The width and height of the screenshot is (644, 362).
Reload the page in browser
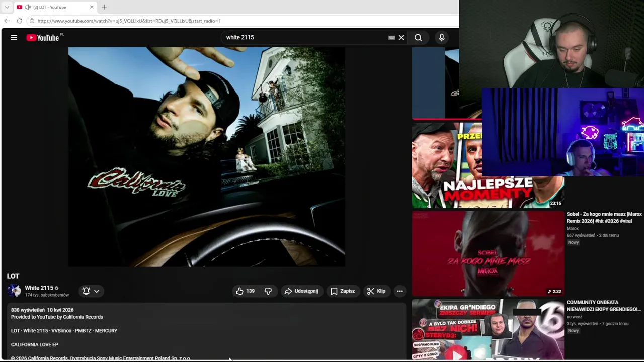(19, 21)
